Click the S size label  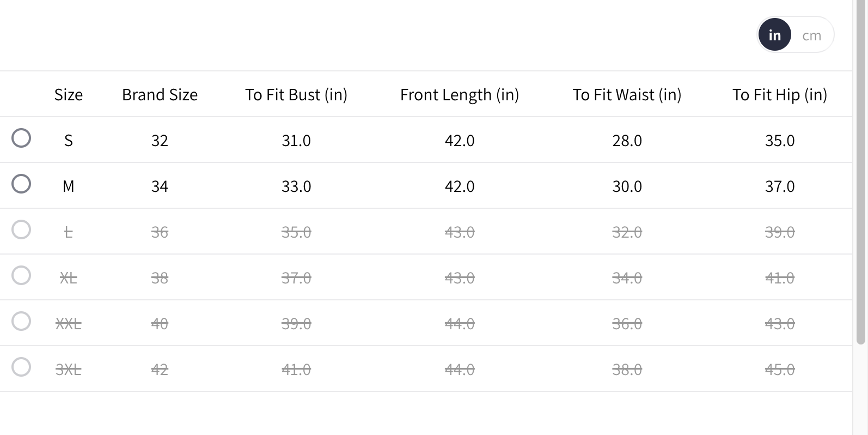[69, 141]
